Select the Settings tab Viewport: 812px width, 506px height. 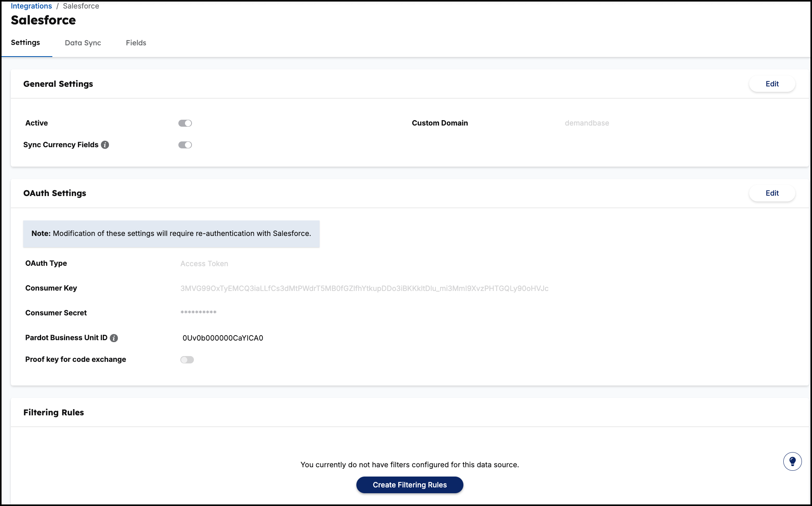pyautogui.click(x=25, y=43)
